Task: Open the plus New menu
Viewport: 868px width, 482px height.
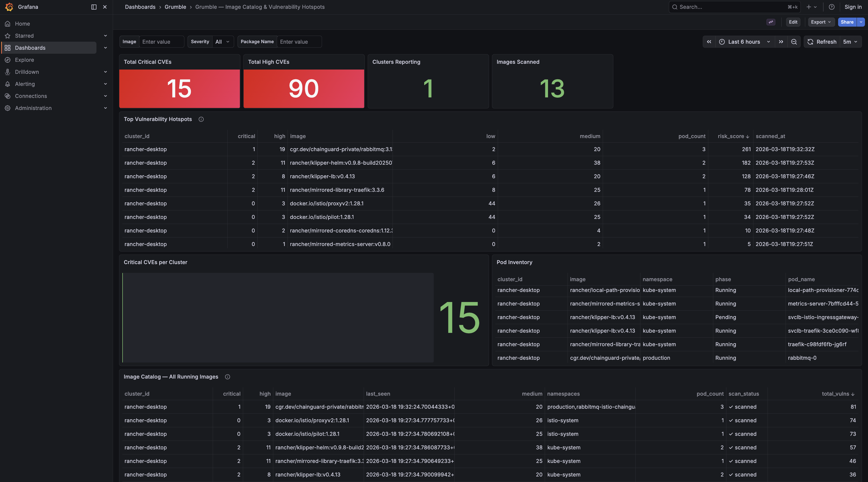Action: point(811,7)
